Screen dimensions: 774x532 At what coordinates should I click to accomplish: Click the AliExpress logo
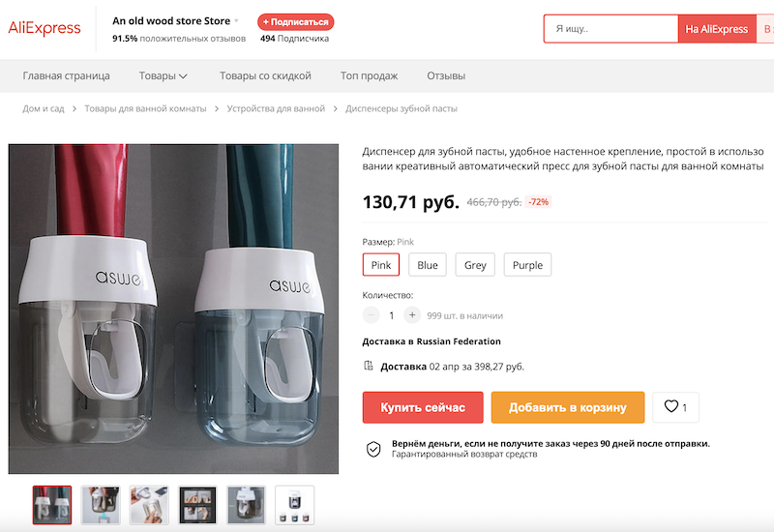45,29
